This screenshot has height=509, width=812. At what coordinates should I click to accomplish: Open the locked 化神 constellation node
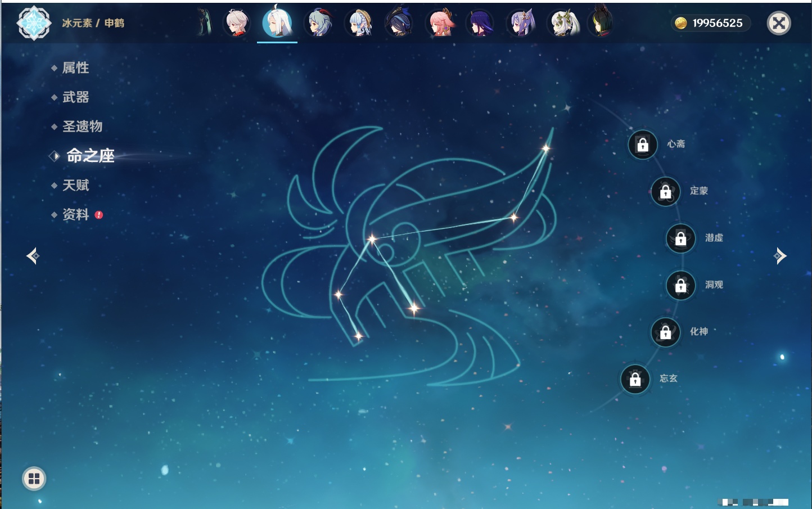[x=666, y=332]
